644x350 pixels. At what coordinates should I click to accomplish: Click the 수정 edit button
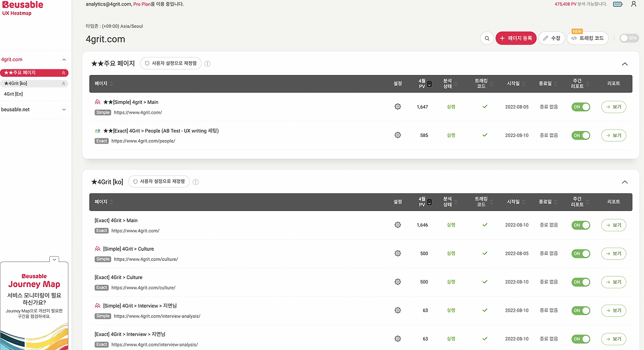pos(551,38)
